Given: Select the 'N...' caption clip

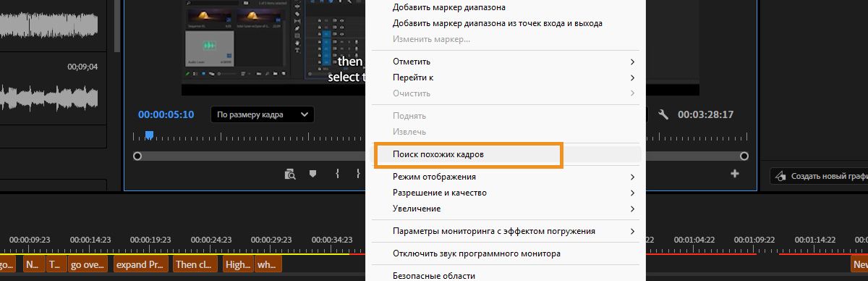Looking at the screenshot, I should [x=33, y=264].
